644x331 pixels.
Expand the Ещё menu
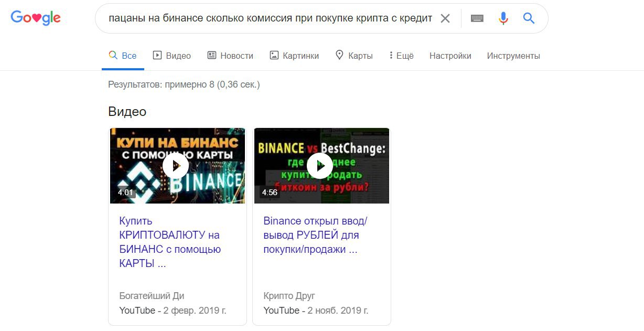(401, 56)
